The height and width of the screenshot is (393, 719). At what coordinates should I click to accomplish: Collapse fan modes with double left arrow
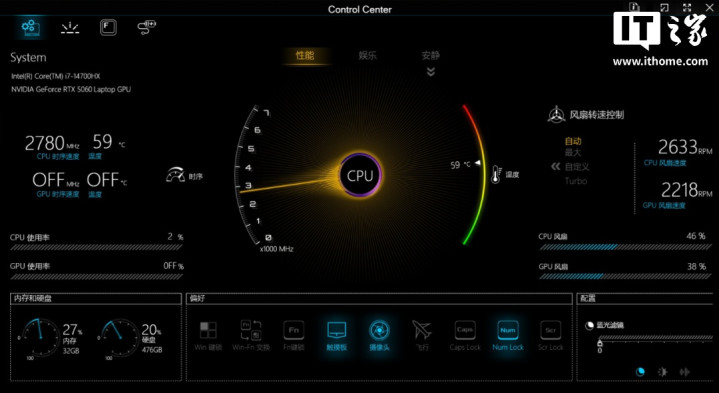point(555,166)
